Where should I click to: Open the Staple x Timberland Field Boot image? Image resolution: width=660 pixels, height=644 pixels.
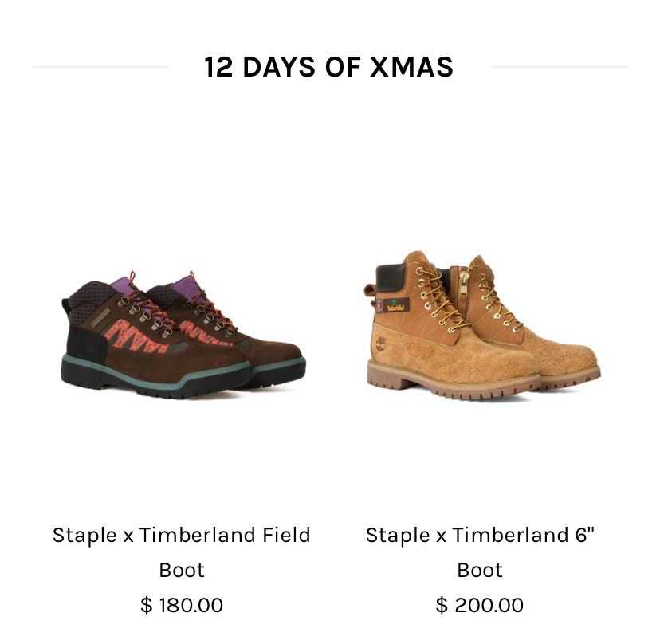coord(183,335)
